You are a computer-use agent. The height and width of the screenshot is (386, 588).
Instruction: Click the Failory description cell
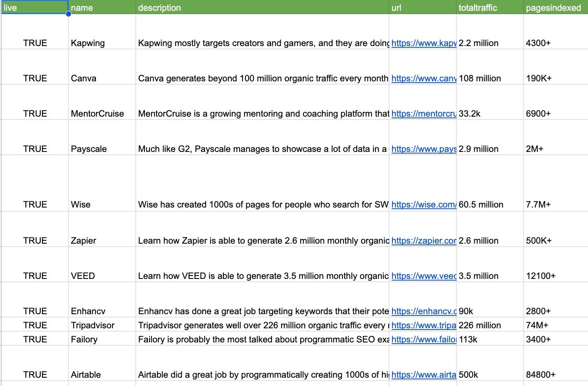click(x=262, y=339)
